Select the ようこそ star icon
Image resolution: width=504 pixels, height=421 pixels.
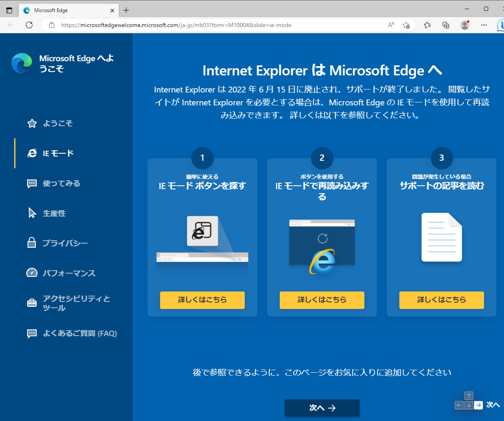(x=32, y=123)
